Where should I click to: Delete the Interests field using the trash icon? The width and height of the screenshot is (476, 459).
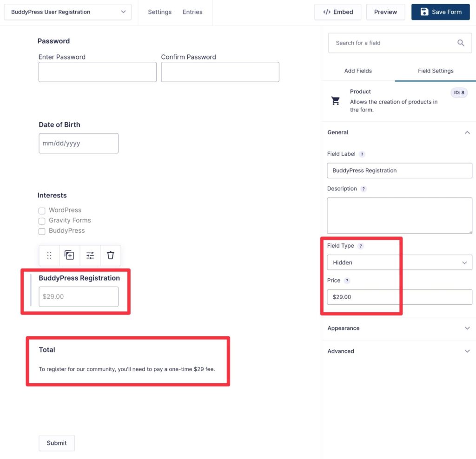tap(110, 255)
